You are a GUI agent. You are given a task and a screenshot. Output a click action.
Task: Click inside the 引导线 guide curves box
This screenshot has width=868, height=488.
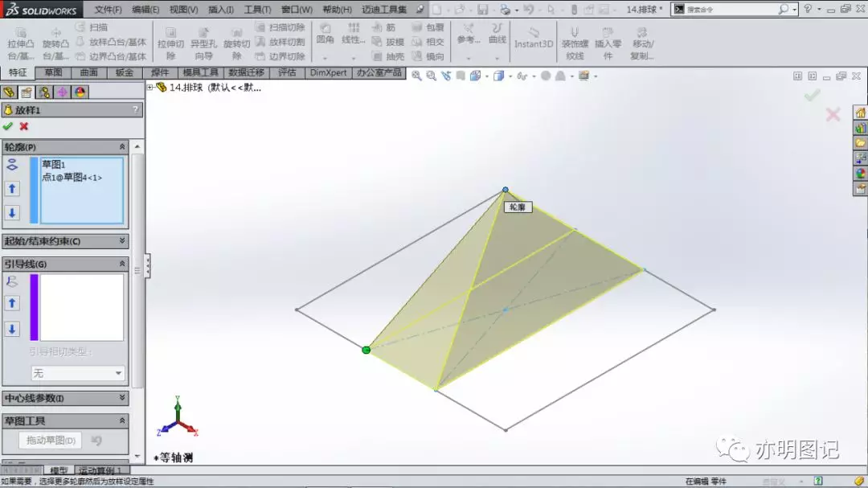[81, 307]
